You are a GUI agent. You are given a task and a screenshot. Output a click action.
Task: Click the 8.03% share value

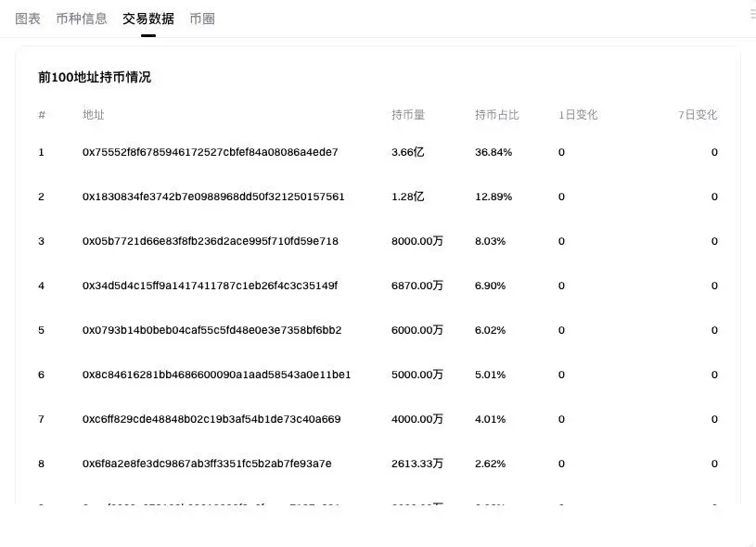(491, 241)
